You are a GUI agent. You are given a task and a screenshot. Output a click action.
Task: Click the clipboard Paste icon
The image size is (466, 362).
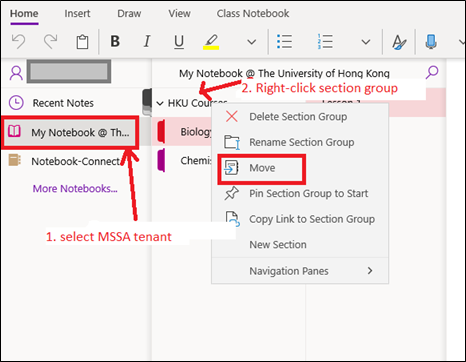[x=82, y=42]
